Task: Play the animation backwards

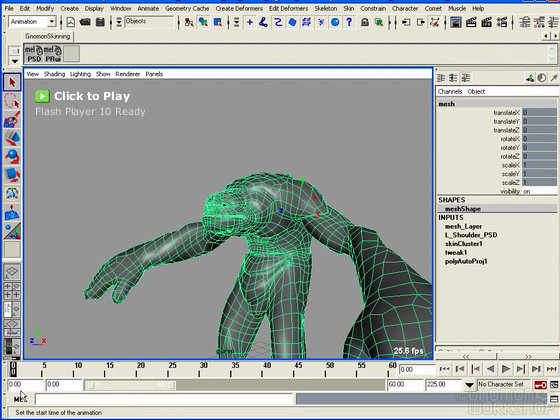Action: pos(491,369)
